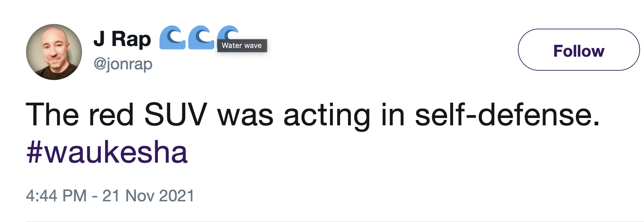The width and height of the screenshot is (644, 222).
Task: Click the "Water wave" tooltip label
Action: click(242, 46)
